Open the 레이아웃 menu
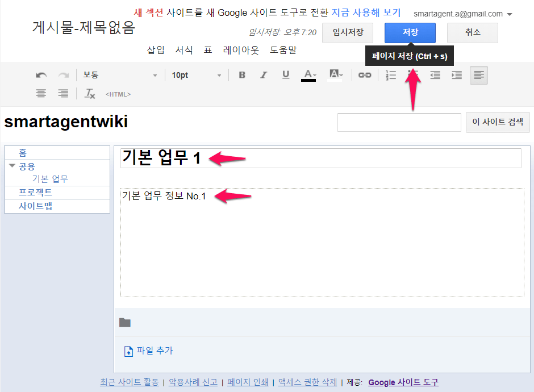 241,50
